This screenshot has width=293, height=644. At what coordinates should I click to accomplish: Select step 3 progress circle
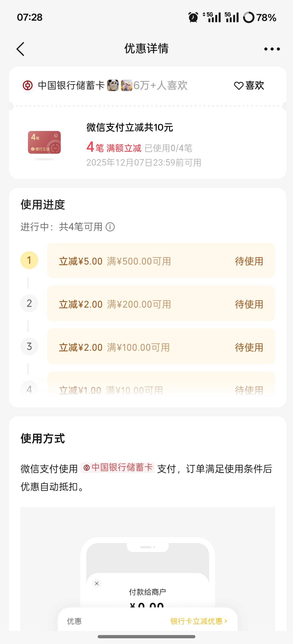pos(29,346)
